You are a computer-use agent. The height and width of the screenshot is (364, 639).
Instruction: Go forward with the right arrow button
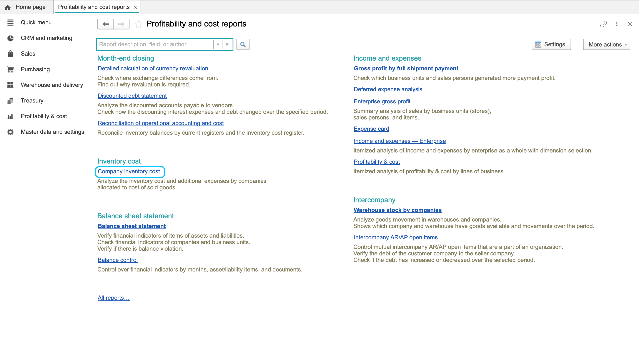121,24
